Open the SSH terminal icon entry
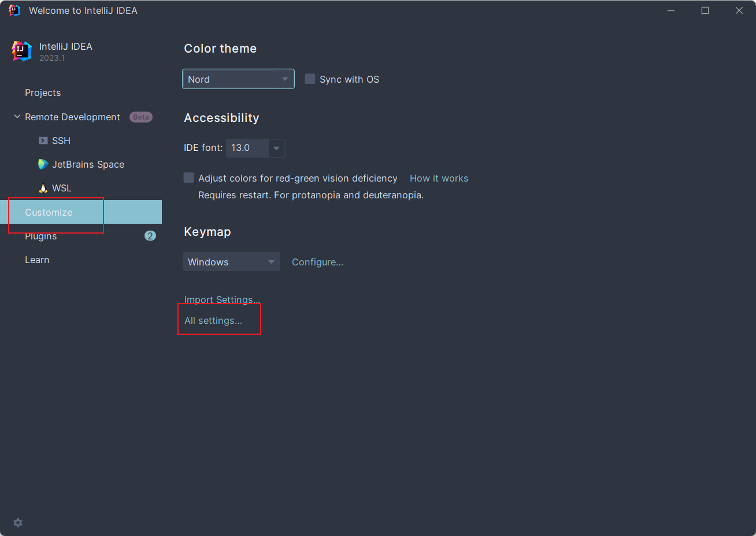The height and width of the screenshot is (536, 756). pyautogui.click(x=43, y=141)
